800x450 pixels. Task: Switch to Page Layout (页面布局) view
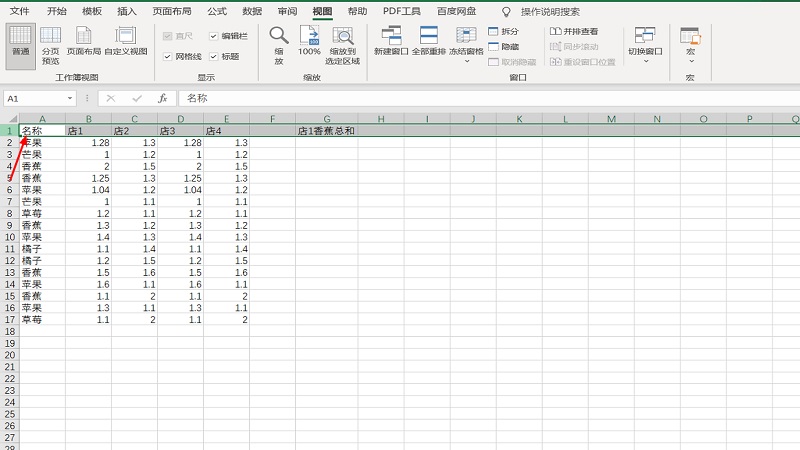click(x=84, y=41)
